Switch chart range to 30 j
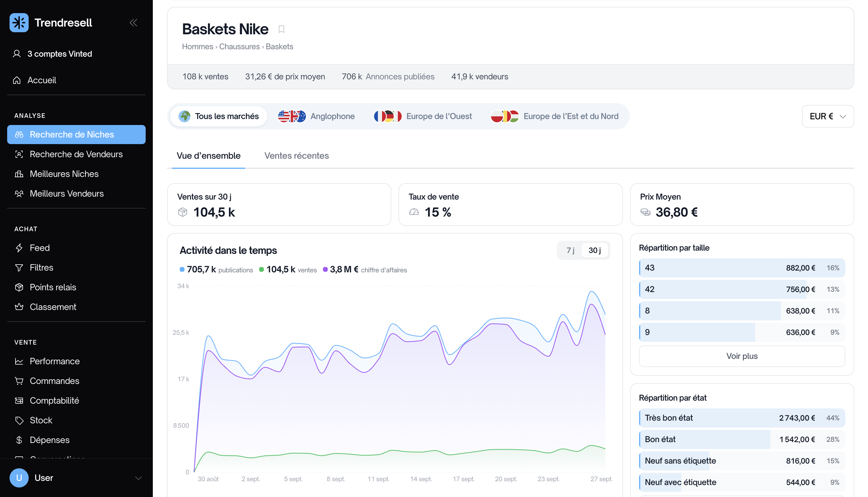 [x=595, y=251]
